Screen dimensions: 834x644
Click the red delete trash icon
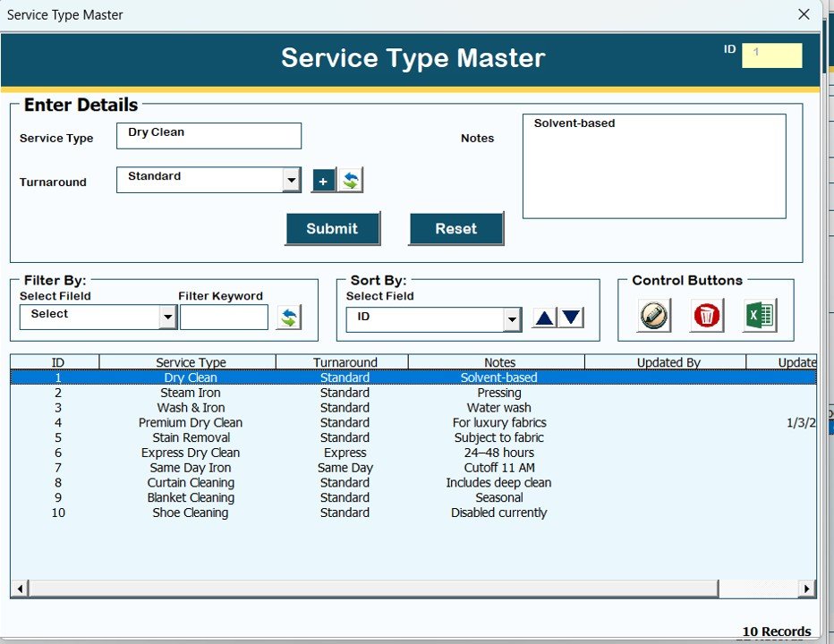[707, 316]
